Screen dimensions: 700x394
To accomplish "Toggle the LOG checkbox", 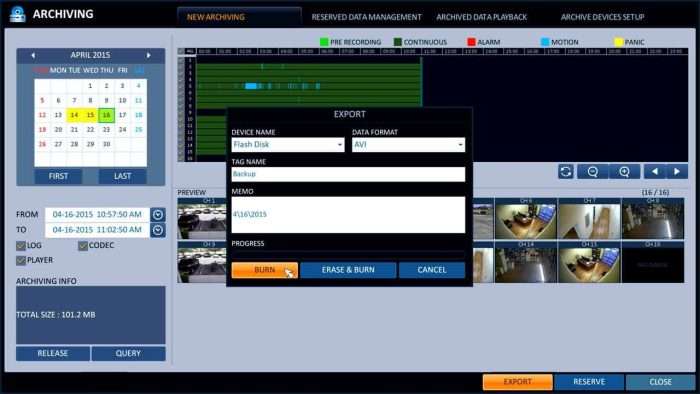I will pos(21,245).
